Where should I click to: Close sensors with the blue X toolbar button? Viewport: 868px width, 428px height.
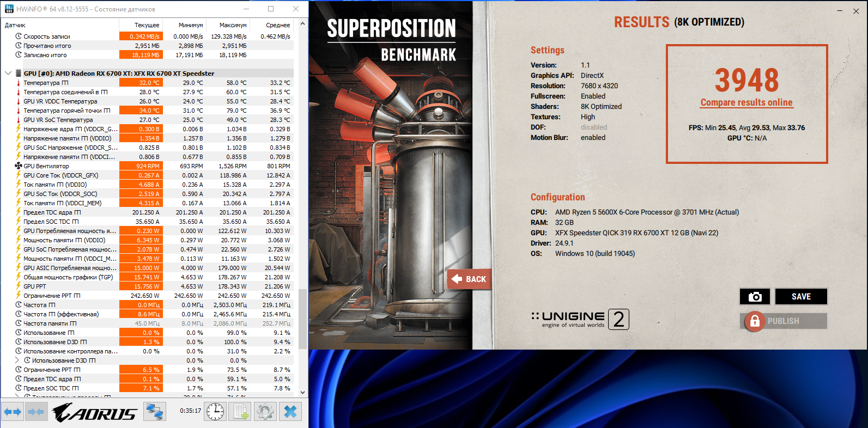(x=290, y=412)
